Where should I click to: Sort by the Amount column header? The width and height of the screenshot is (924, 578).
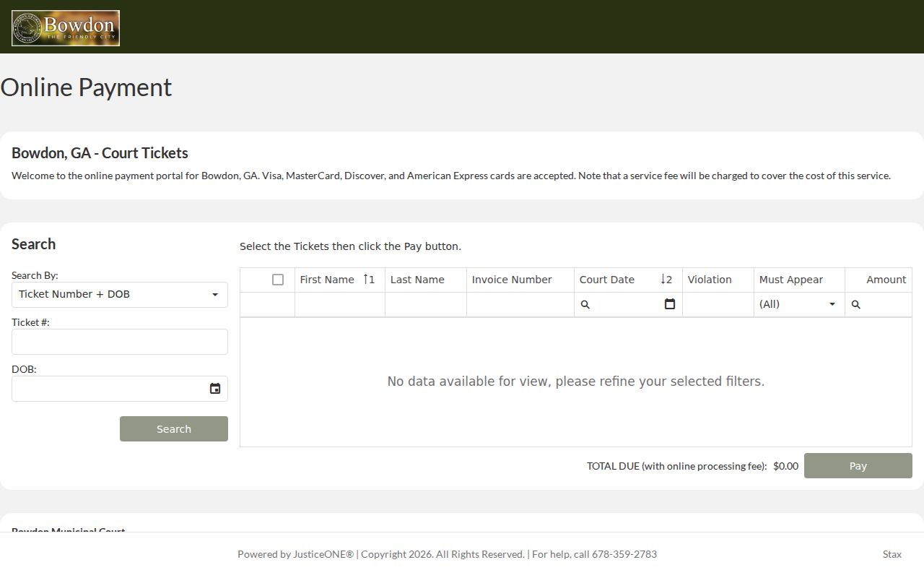point(879,280)
